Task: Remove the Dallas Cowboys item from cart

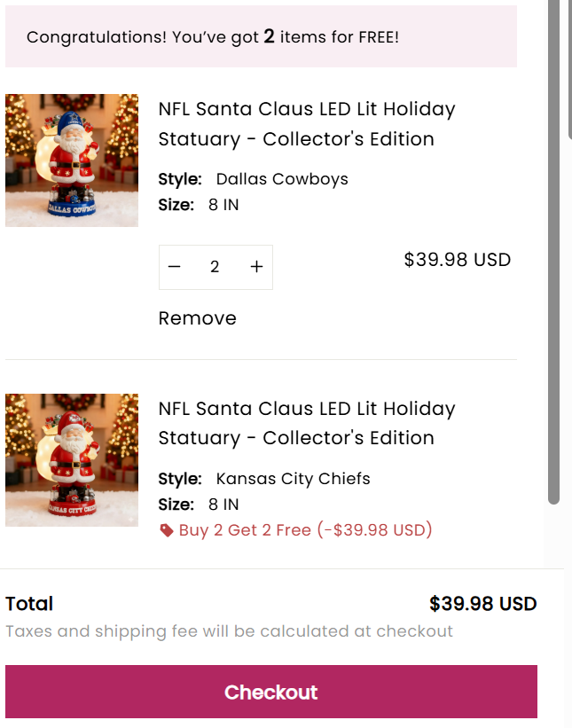Action: coord(197,318)
